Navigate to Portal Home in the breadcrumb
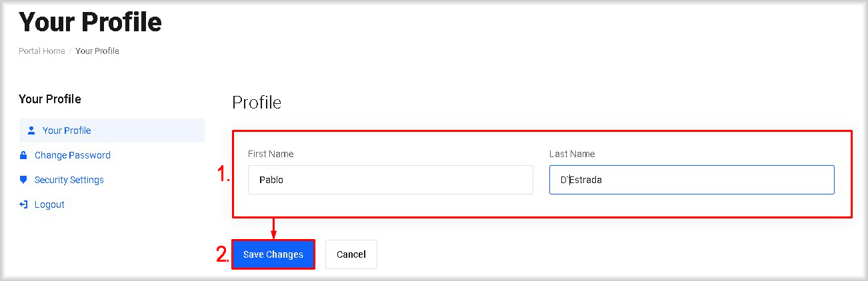 [x=42, y=51]
